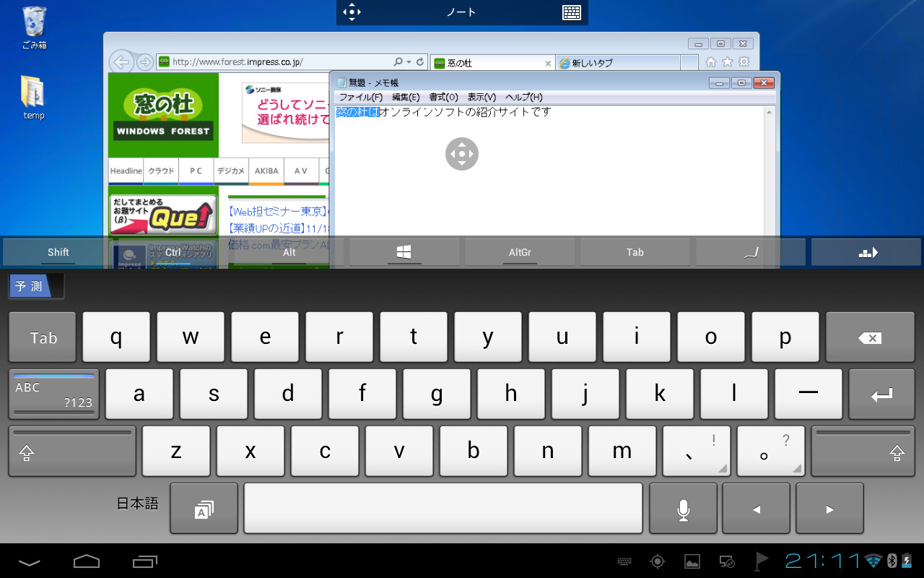Tap the remote desktop notification icon
This screenshot has width=924, height=578.
pos(727,561)
